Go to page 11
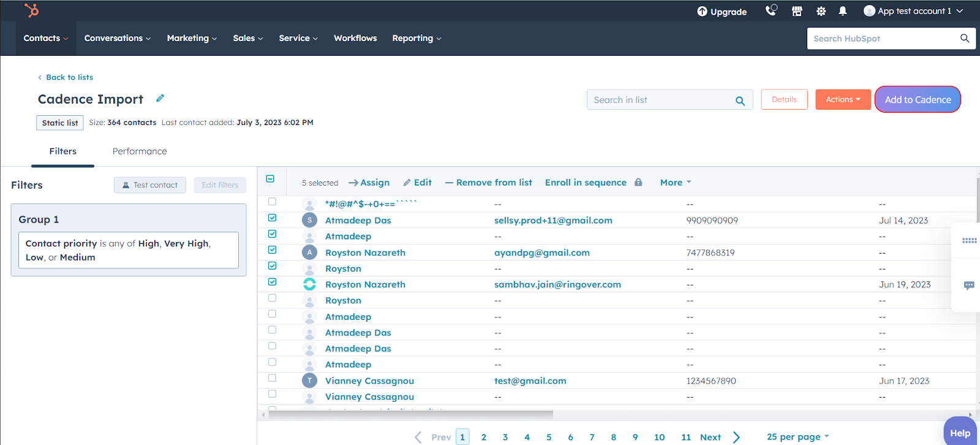 pos(686,437)
